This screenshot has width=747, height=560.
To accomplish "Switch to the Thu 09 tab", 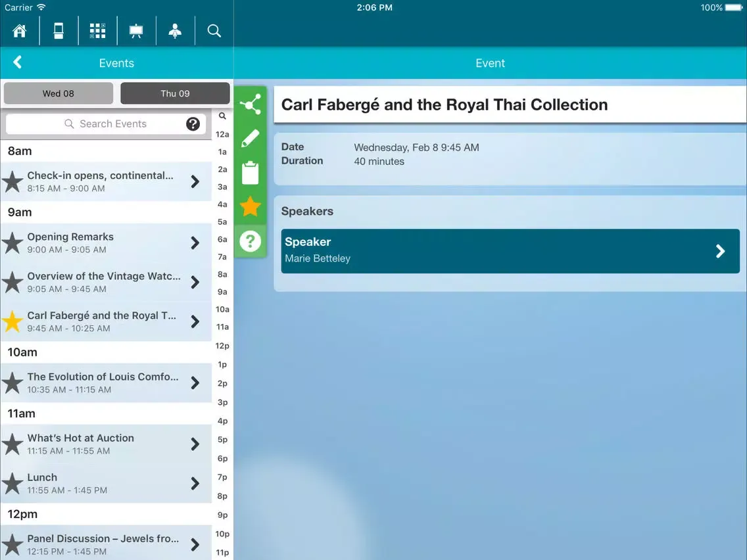I will (176, 93).
